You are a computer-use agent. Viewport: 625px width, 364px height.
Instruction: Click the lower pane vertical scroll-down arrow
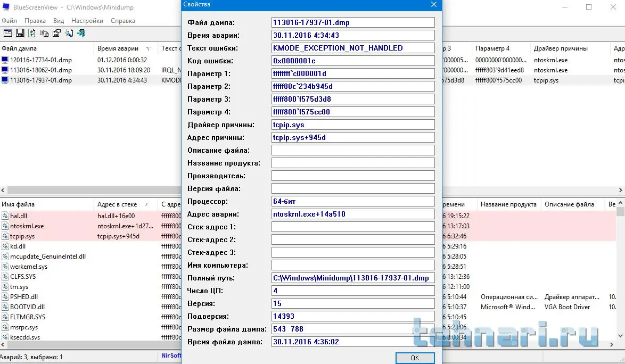point(620,336)
